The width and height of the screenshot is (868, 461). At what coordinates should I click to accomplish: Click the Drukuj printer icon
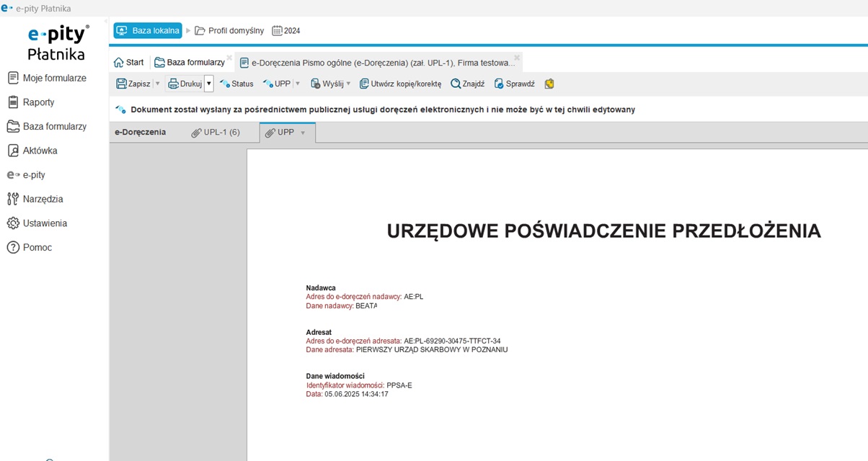[x=173, y=84]
